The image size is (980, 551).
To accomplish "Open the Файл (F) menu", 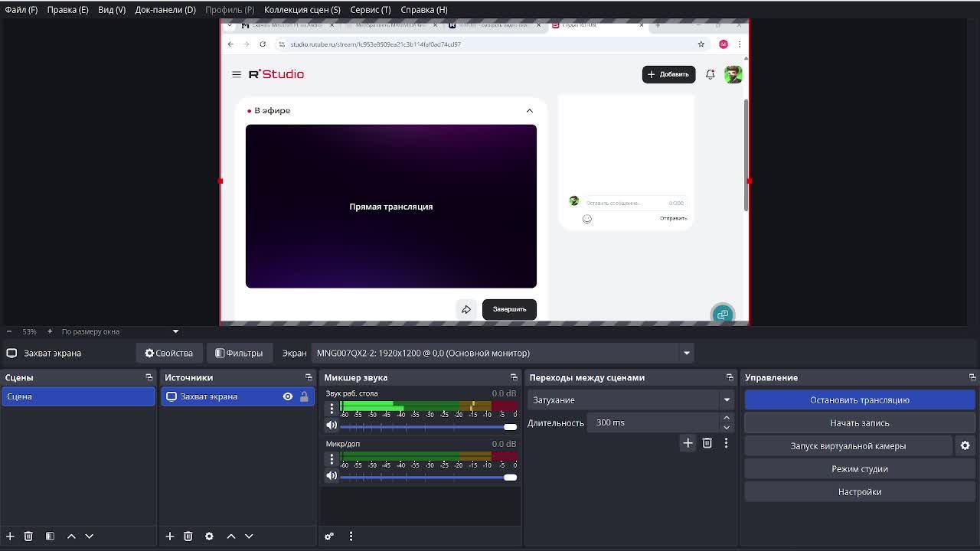I will click(x=21, y=9).
